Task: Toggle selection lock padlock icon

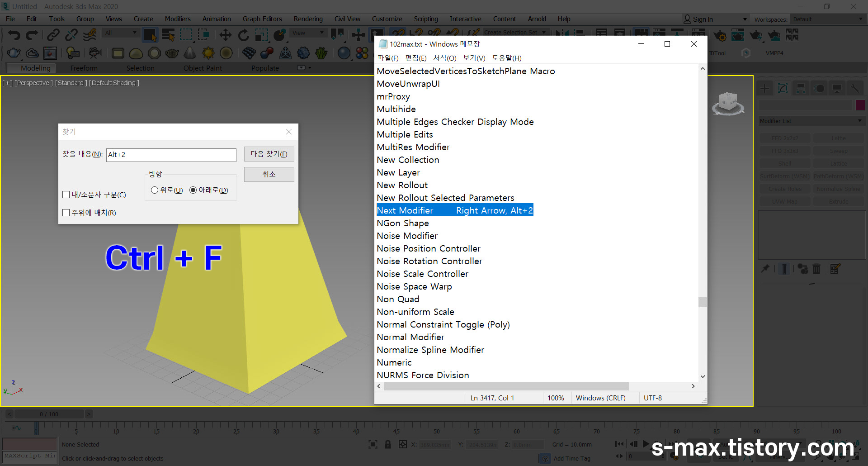Action: (x=388, y=444)
